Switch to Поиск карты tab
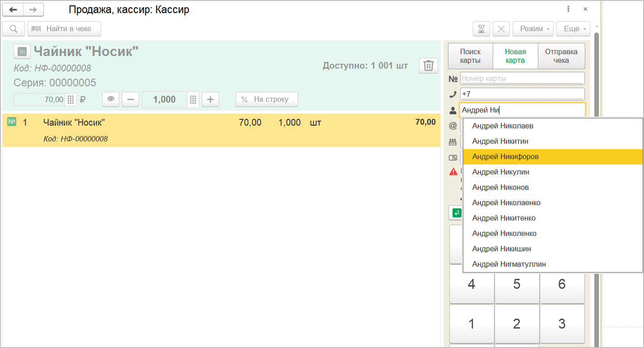 tap(470, 56)
